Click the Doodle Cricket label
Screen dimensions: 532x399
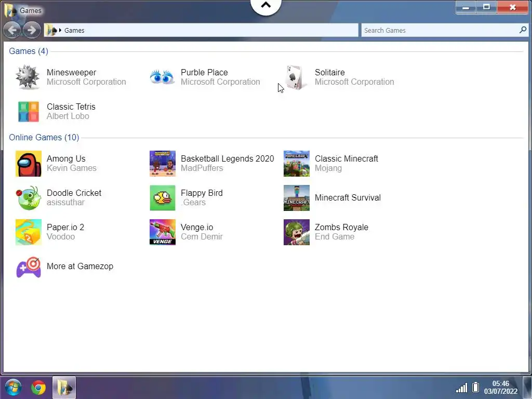point(74,193)
